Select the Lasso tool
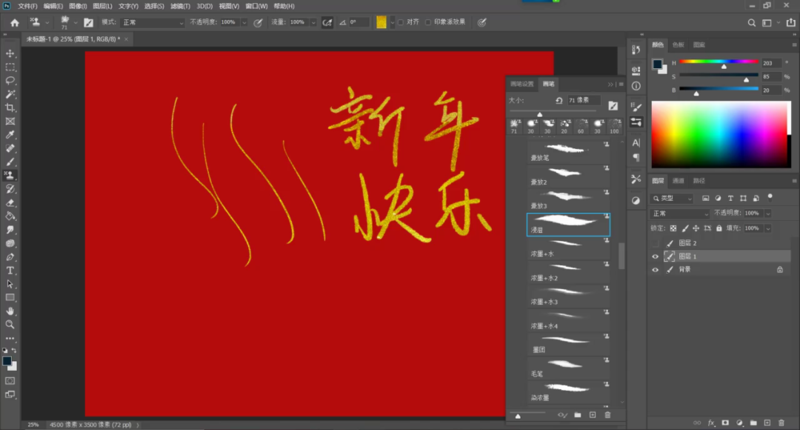 click(10, 81)
